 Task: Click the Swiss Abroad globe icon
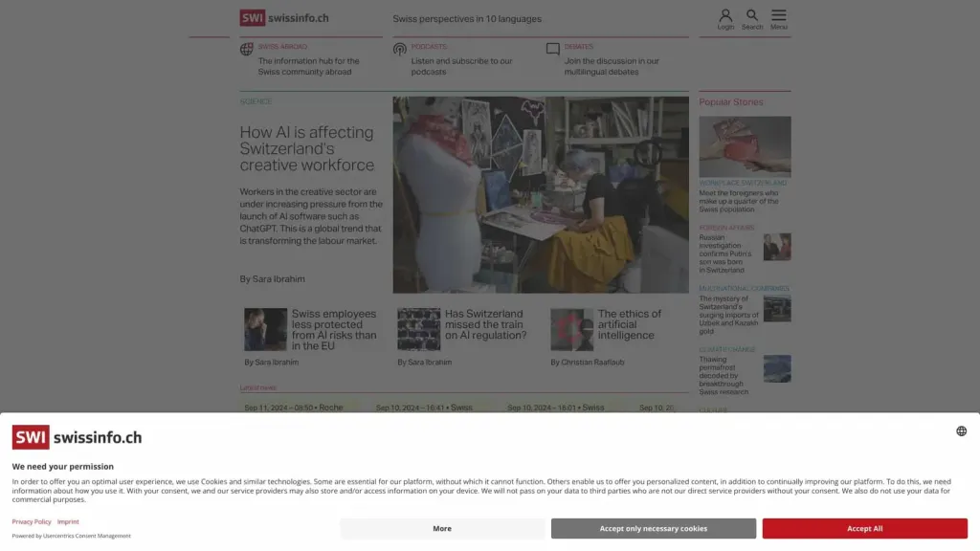click(246, 50)
